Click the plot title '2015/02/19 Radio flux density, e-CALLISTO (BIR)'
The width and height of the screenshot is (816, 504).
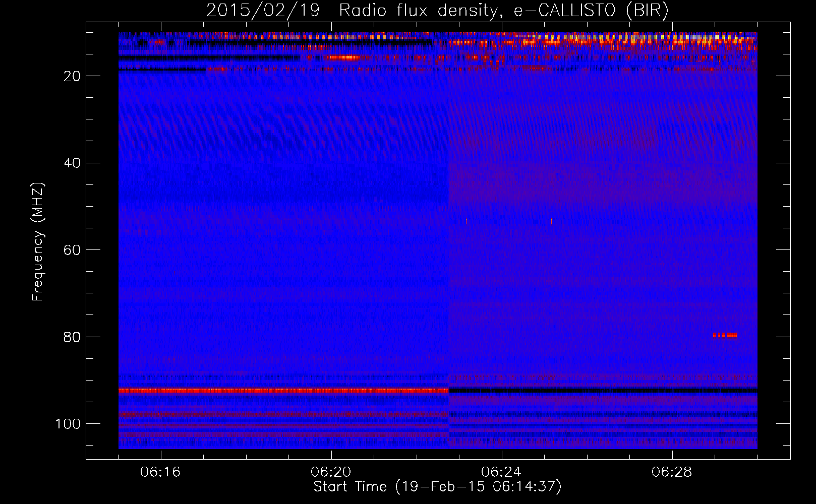click(437, 10)
